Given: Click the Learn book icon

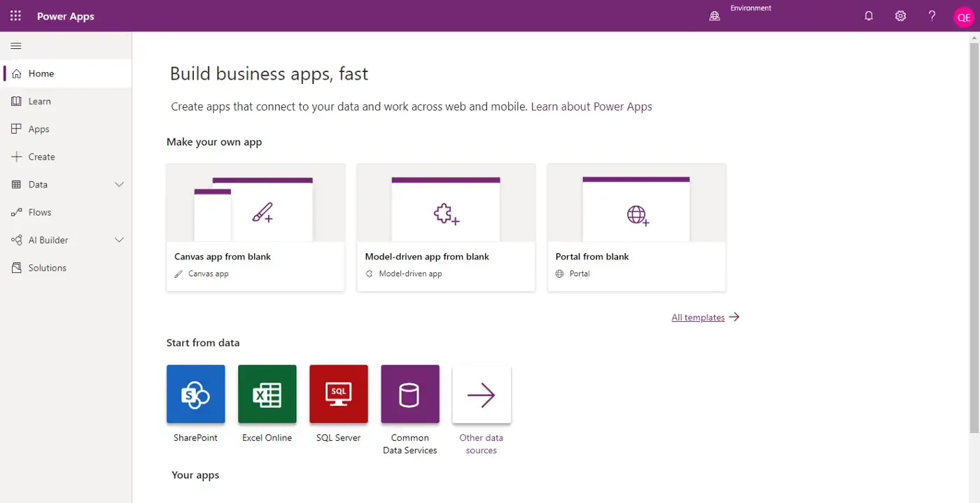Looking at the screenshot, I should point(17,101).
